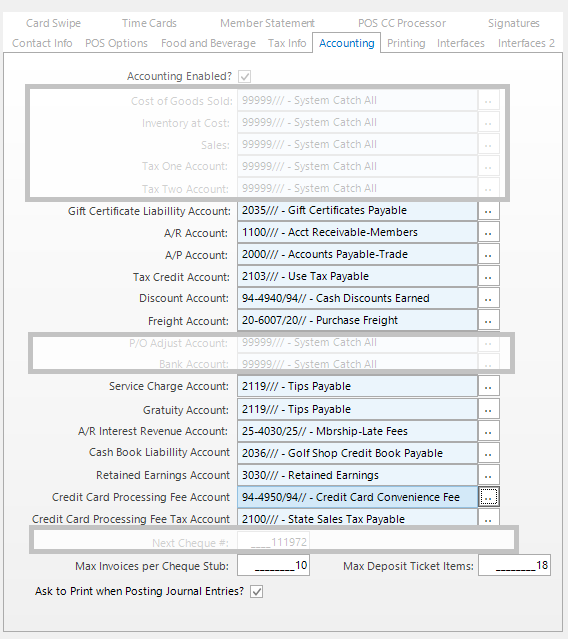The image size is (568, 639).
Task: Open the Interfaces 2 tab
Action: click(526, 43)
